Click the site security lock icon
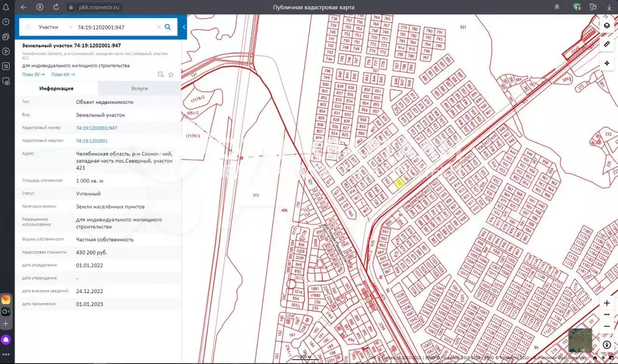This screenshot has height=364, width=618. click(71, 7)
